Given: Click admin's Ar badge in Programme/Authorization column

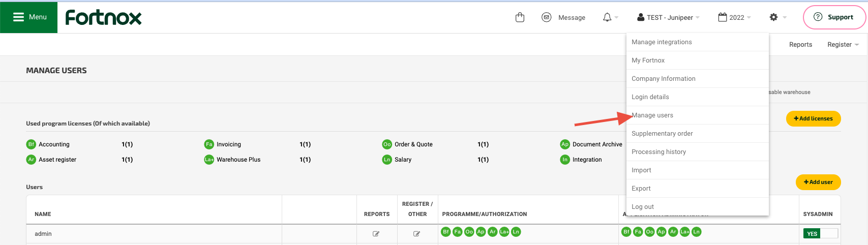Looking at the screenshot, I should pos(493,232).
